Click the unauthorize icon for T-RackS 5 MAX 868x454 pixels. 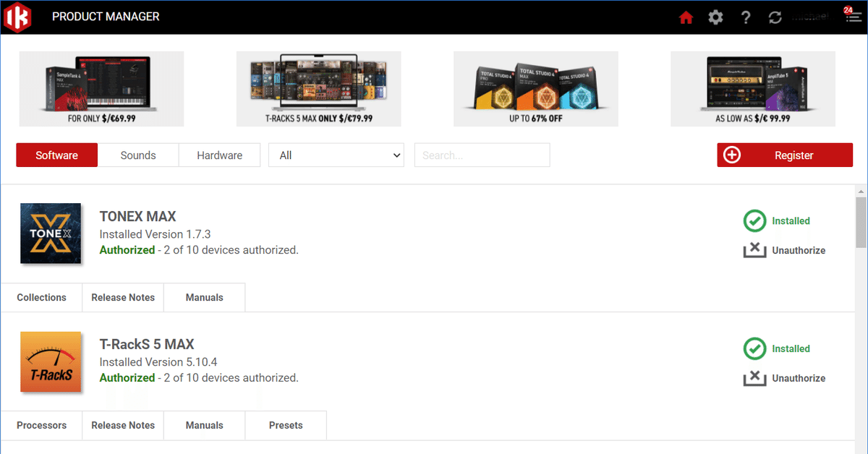pos(754,378)
